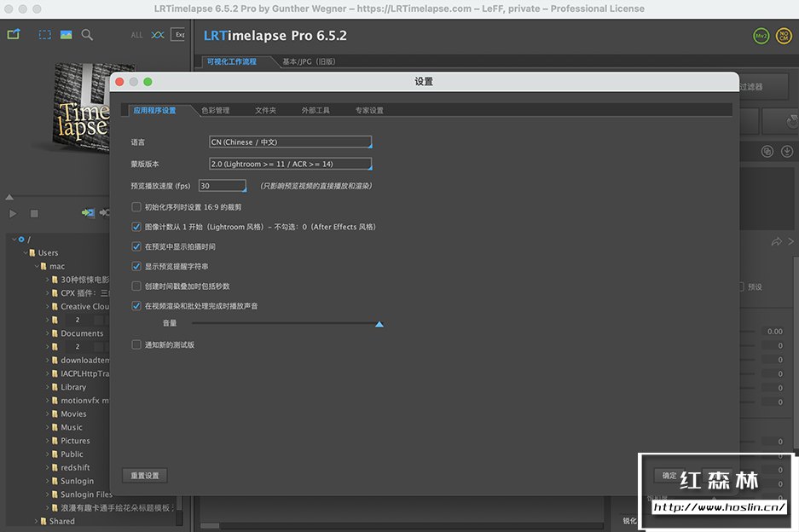Viewport: 799px width, 532px height.
Task: Enable 创建时间戳叠加时包括秒数 checkbox
Action: click(x=136, y=286)
